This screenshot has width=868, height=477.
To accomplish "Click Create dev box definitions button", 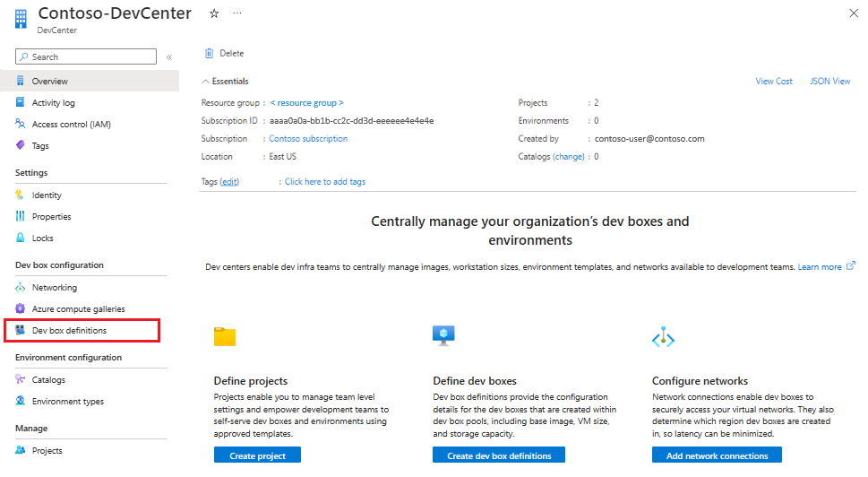I will (498, 455).
